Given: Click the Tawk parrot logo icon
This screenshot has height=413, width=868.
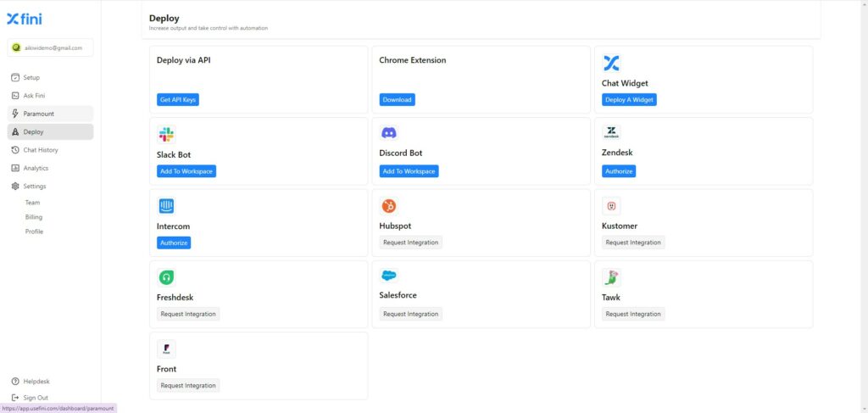Looking at the screenshot, I should [611, 277].
